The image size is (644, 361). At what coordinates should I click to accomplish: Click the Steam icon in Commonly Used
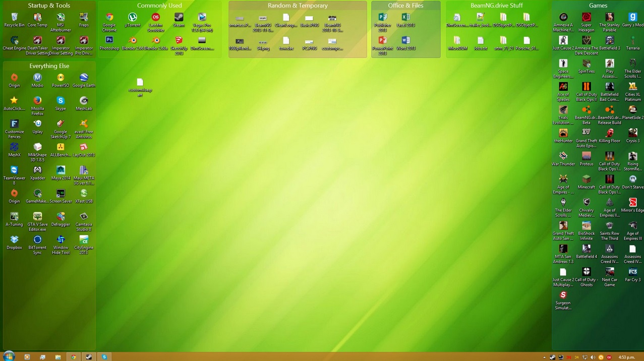(179, 20)
